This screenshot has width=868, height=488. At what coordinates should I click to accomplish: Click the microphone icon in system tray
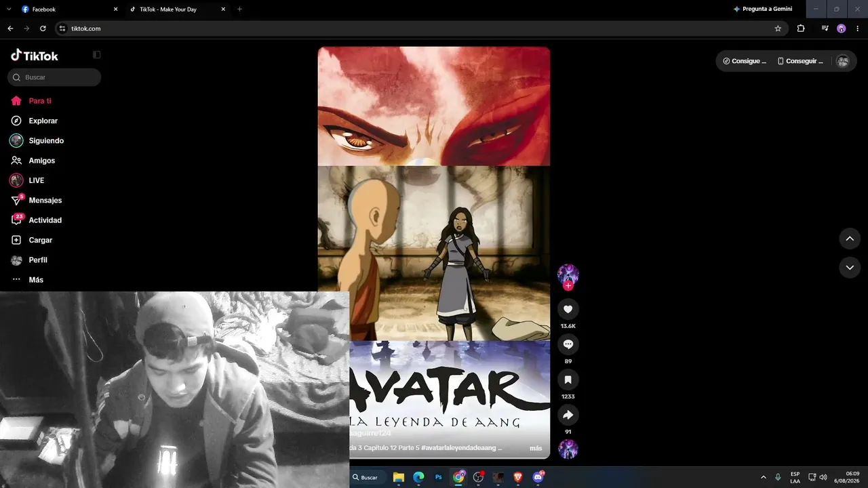point(778,477)
